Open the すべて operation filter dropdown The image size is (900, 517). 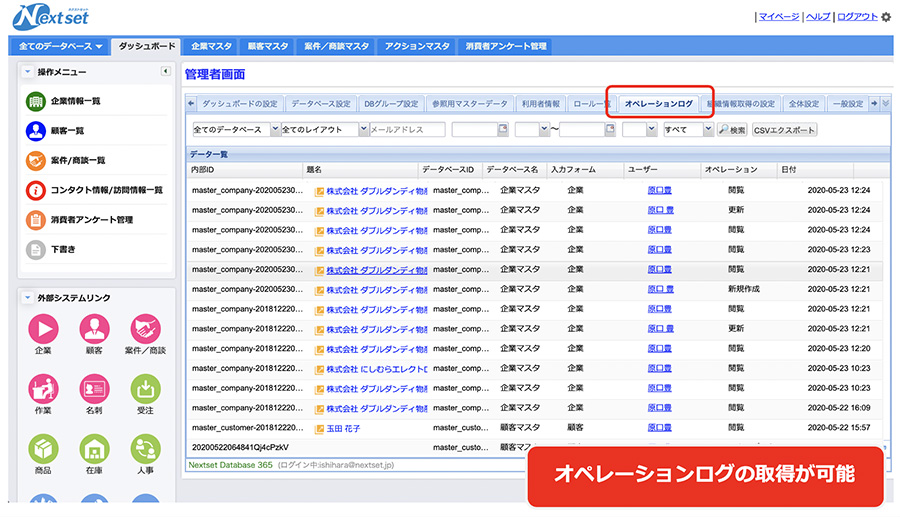[x=688, y=130]
